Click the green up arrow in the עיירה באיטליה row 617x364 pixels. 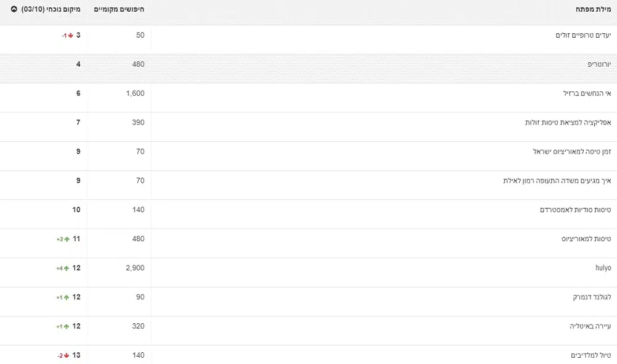click(x=67, y=326)
